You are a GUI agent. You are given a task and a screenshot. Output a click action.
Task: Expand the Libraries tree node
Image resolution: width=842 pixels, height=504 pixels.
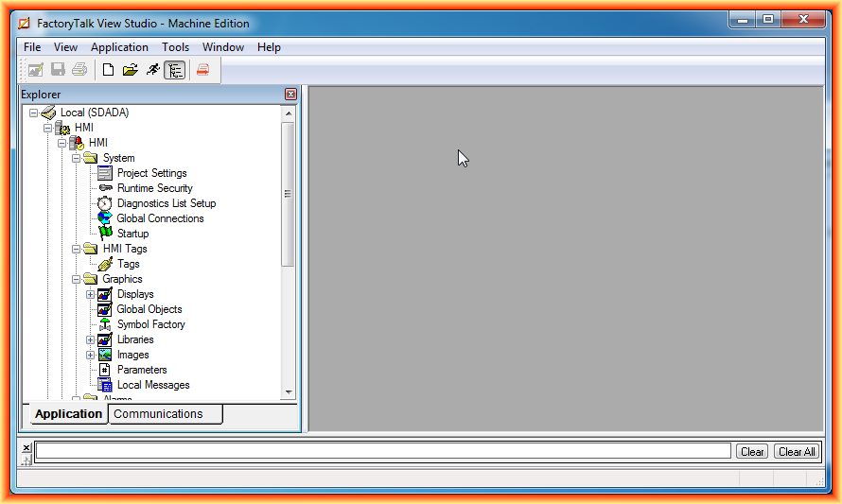tap(91, 339)
